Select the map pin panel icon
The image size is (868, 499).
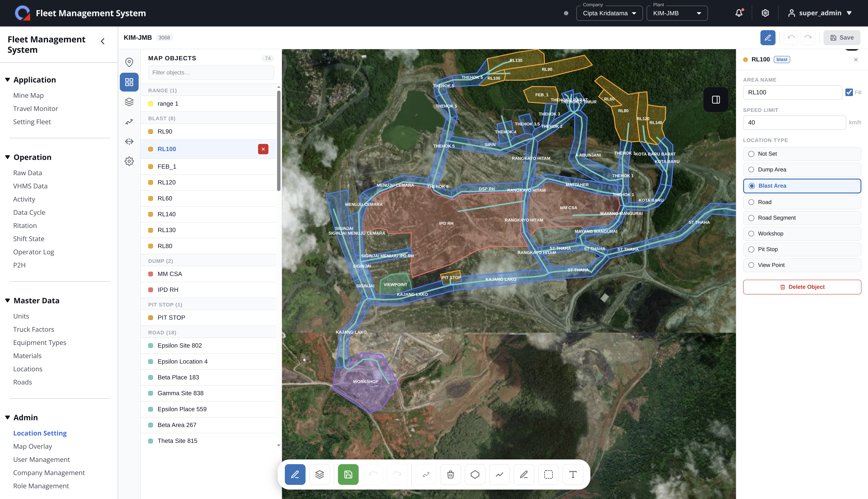[x=129, y=62]
